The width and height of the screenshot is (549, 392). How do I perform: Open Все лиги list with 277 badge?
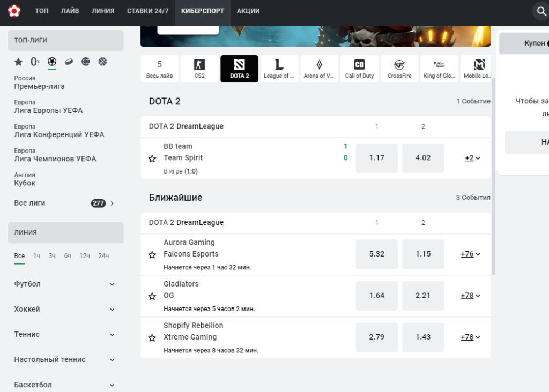65,203
